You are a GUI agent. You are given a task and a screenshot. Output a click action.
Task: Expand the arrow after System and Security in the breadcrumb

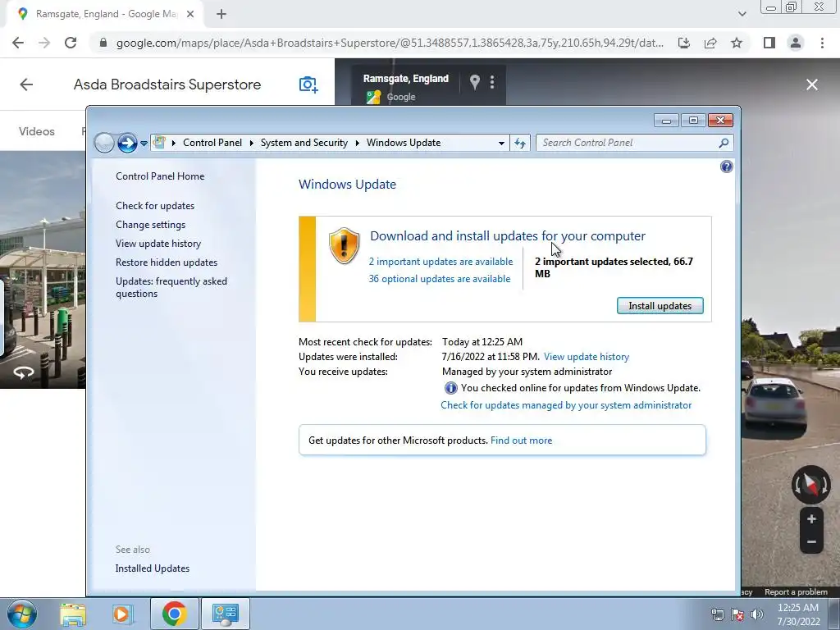point(358,143)
